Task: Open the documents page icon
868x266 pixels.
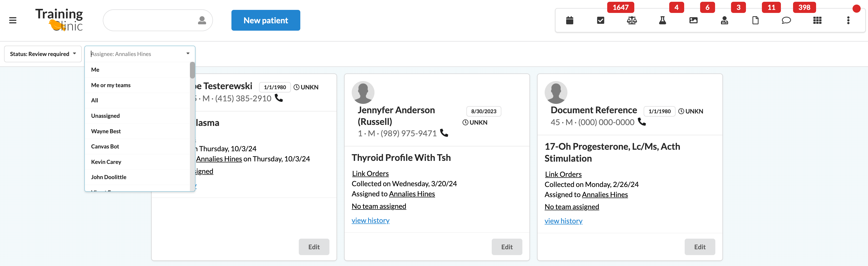Action: pyautogui.click(x=756, y=21)
